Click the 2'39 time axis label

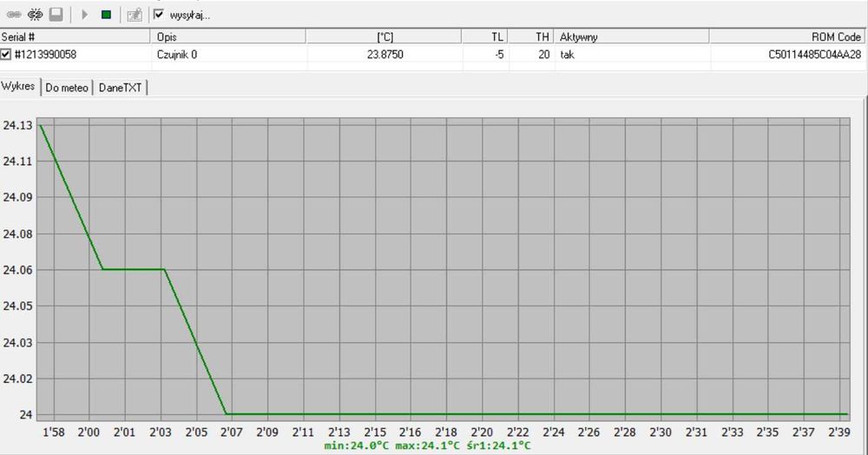839,432
